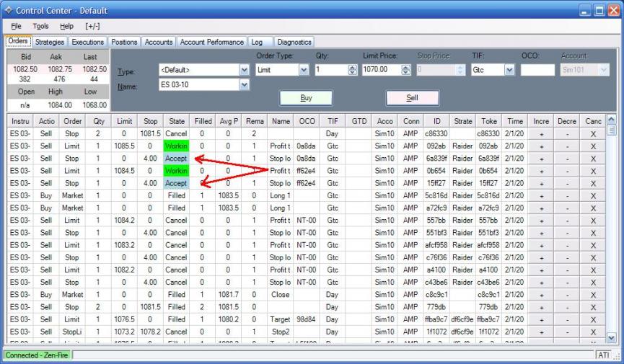Select the Orders tab
The height and width of the screenshot is (364, 624).
pyautogui.click(x=18, y=41)
